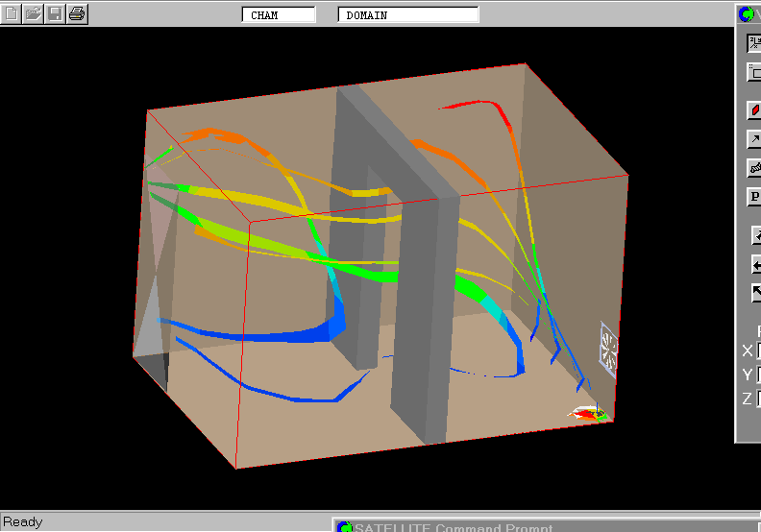Click the red shape icon in side panel
761x532 pixels.
tap(754, 111)
